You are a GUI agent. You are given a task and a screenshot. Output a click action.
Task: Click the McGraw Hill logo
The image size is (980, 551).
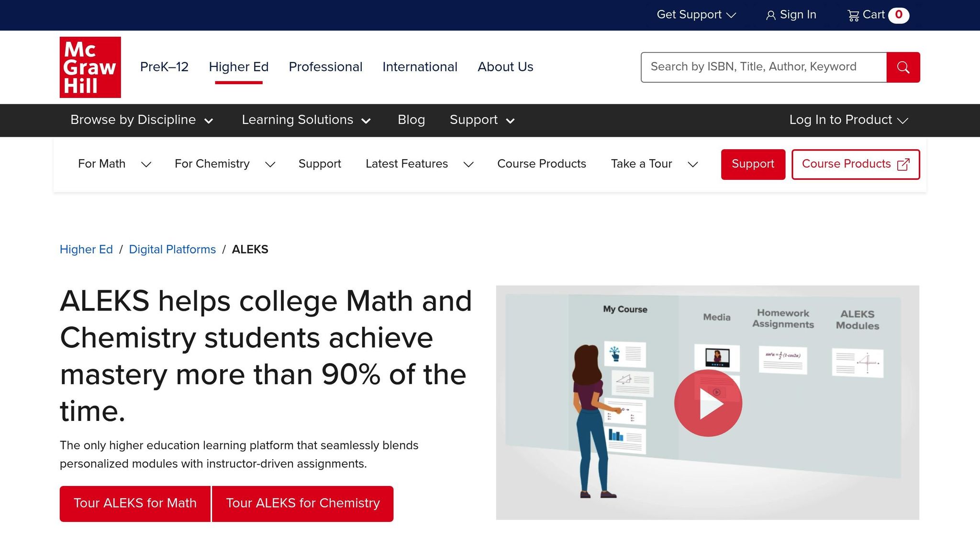(x=90, y=67)
